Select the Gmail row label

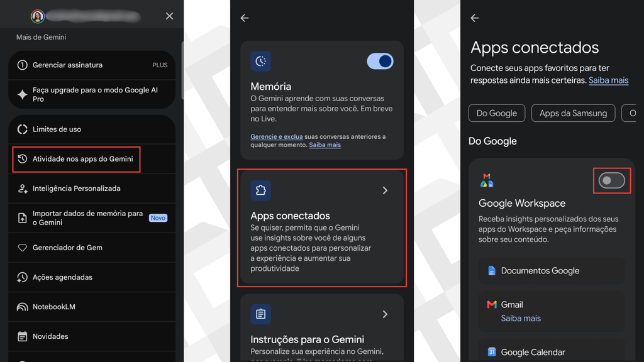(x=512, y=305)
